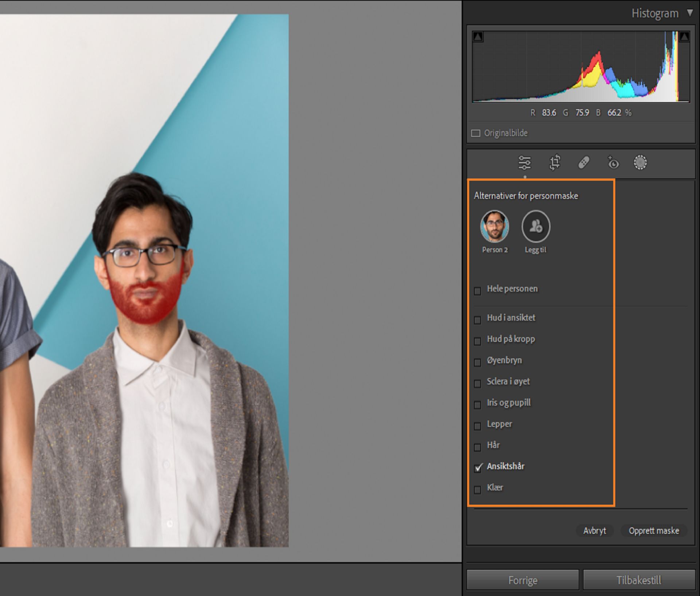Open the Masking circle tool
Screen dimensions: 700x596
[640, 162]
